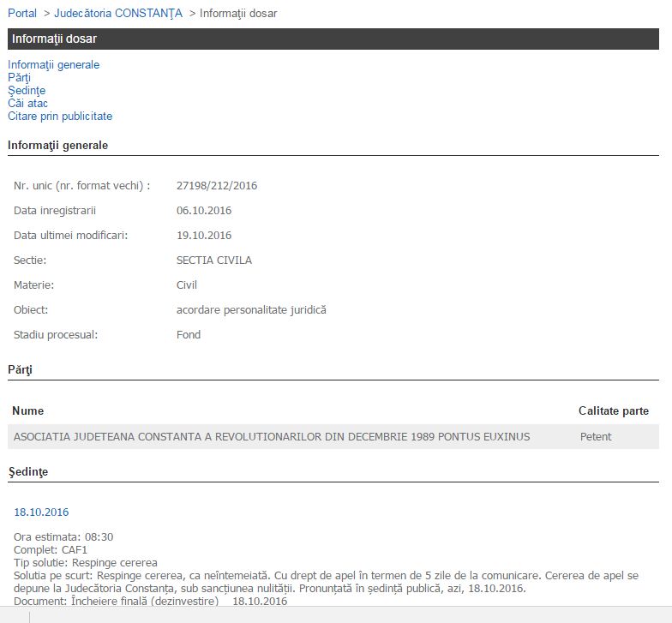Click the acordare personalitate juridică object text
Screen dimensions: 672x623
point(251,309)
